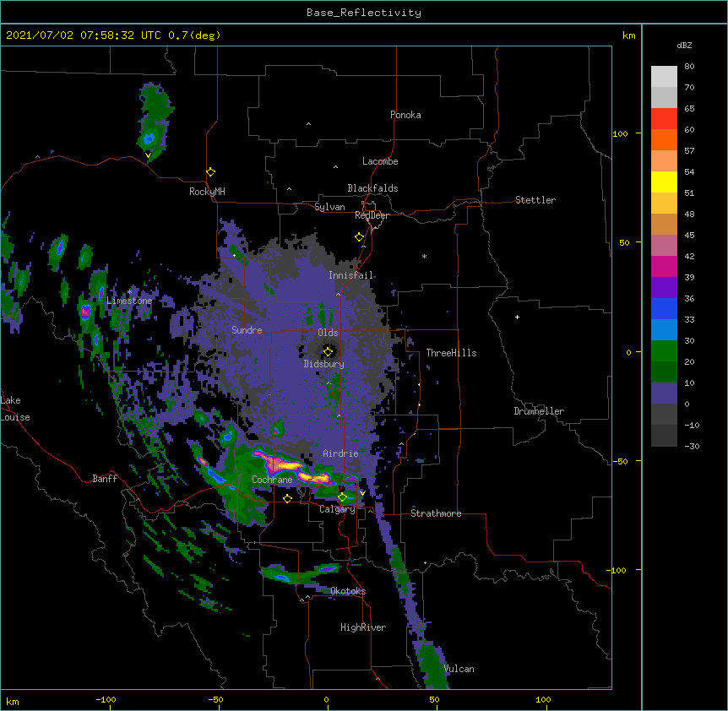Click the asterisk marker east of Innisfail

(x=424, y=256)
